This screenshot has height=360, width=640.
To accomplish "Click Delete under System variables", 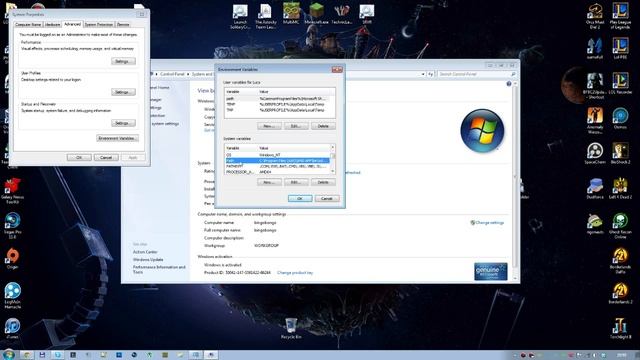I will coord(323,182).
